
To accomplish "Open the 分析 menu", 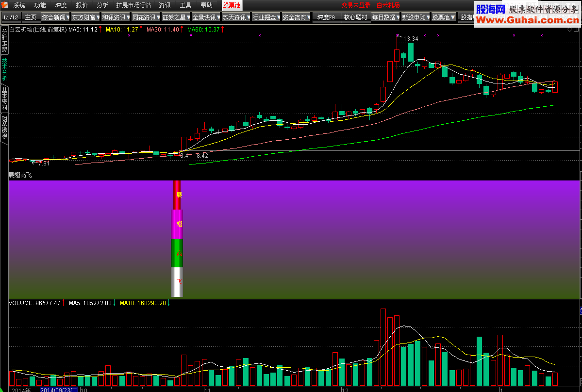I will click(102, 5).
